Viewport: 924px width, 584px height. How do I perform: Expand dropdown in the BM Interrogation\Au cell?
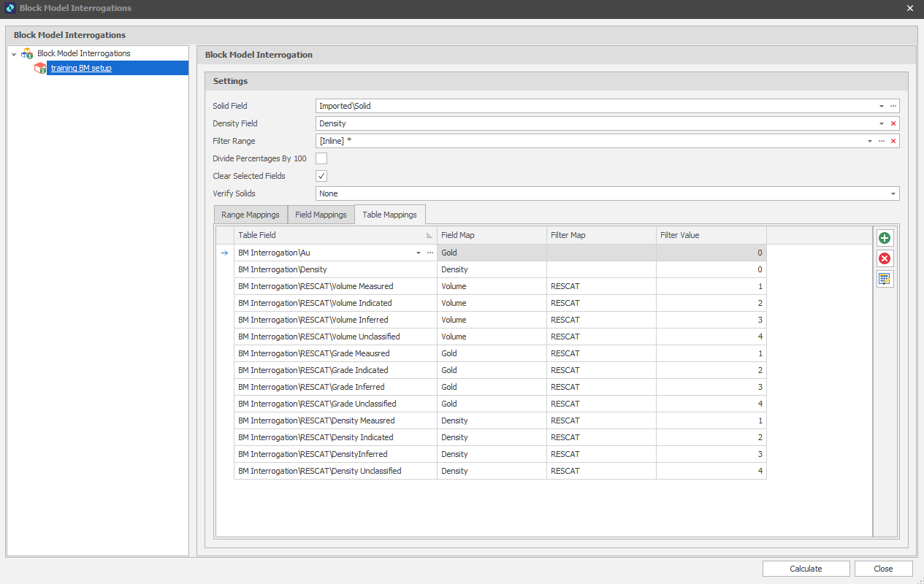click(419, 253)
